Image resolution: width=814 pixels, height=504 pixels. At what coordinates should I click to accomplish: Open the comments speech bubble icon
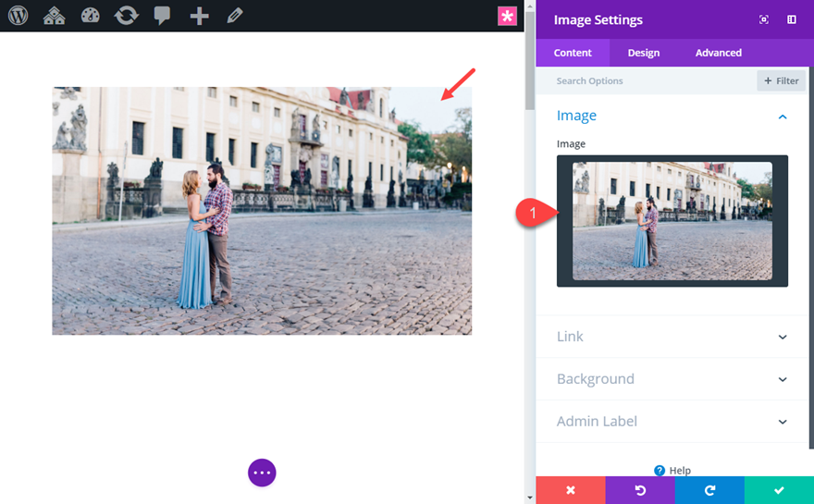point(162,16)
